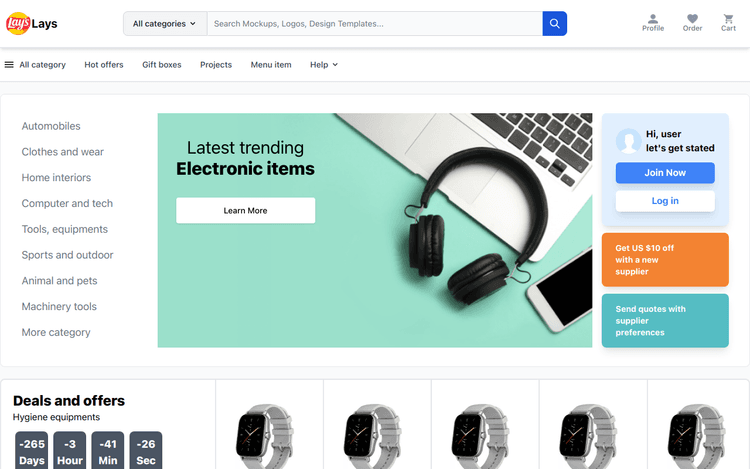
Task: Expand the All categories search dropdown
Action: pyautogui.click(x=165, y=23)
